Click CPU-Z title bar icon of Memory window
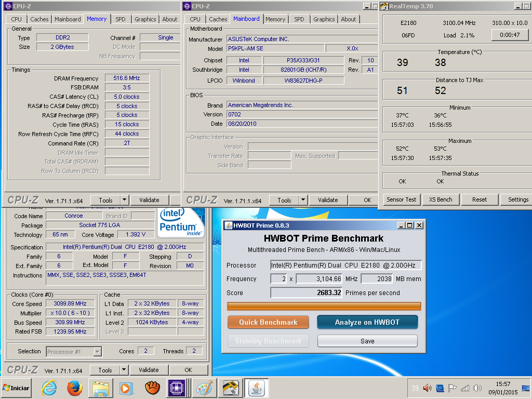 [8, 6]
